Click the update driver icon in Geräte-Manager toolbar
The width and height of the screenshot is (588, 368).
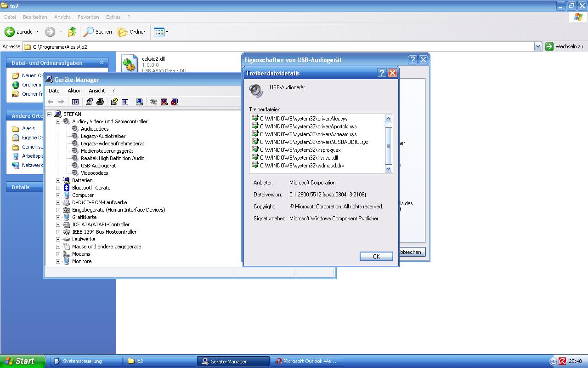153,102
